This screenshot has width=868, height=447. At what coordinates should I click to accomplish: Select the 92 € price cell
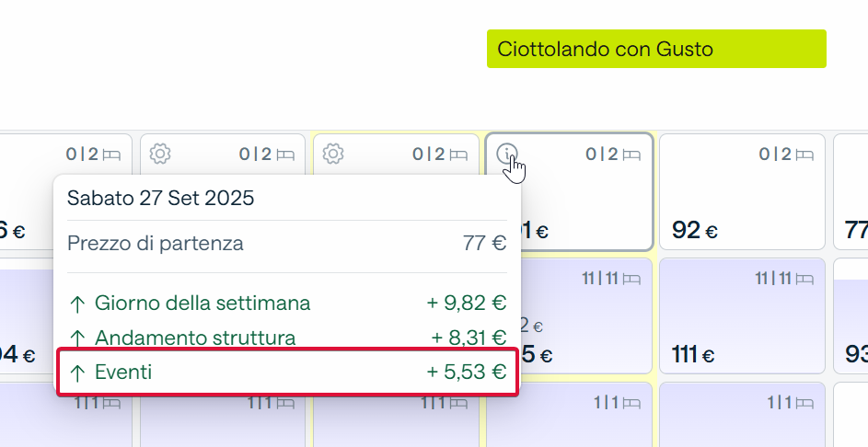742,192
